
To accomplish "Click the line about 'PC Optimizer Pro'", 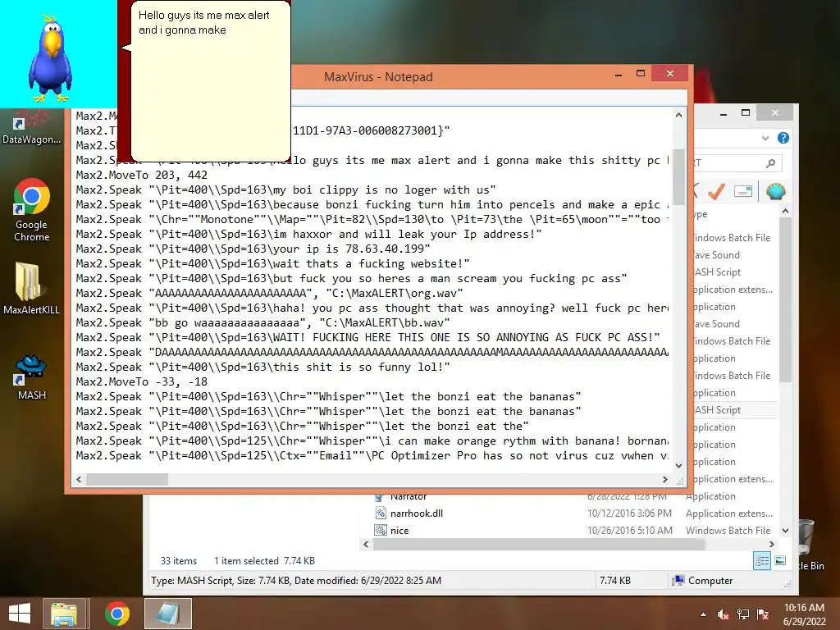I will [x=372, y=456].
